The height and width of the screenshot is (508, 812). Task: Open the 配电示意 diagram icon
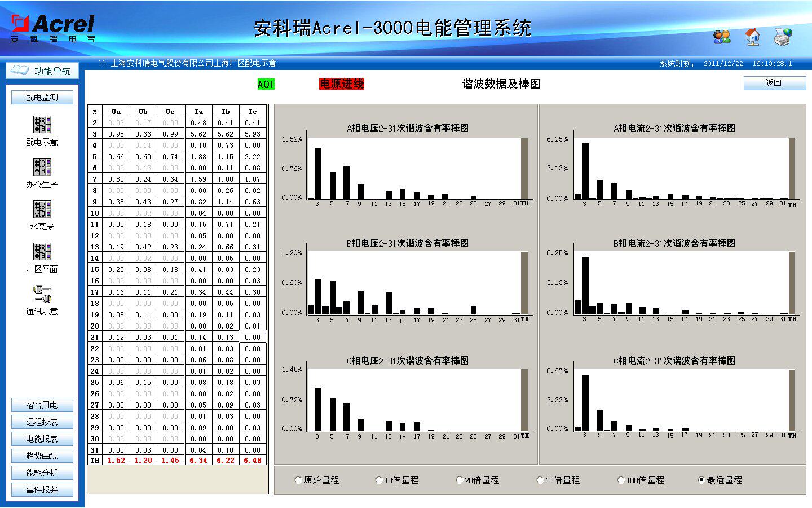point(42,125)
